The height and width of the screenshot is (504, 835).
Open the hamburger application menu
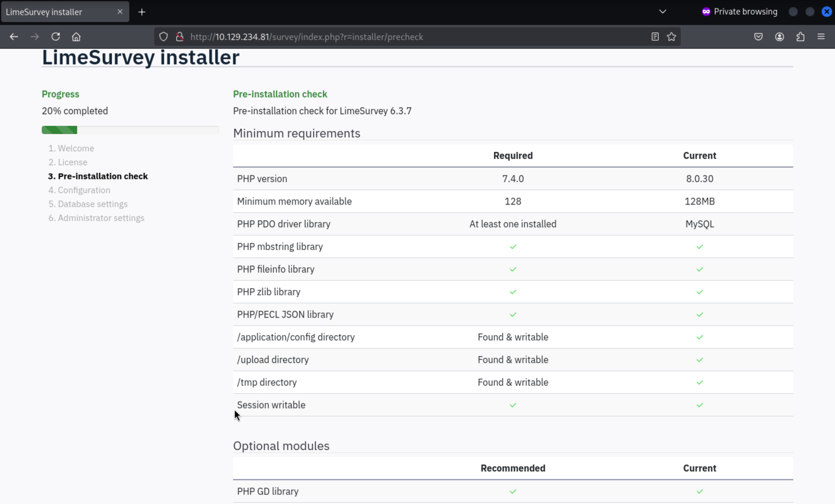coord(821,37)
